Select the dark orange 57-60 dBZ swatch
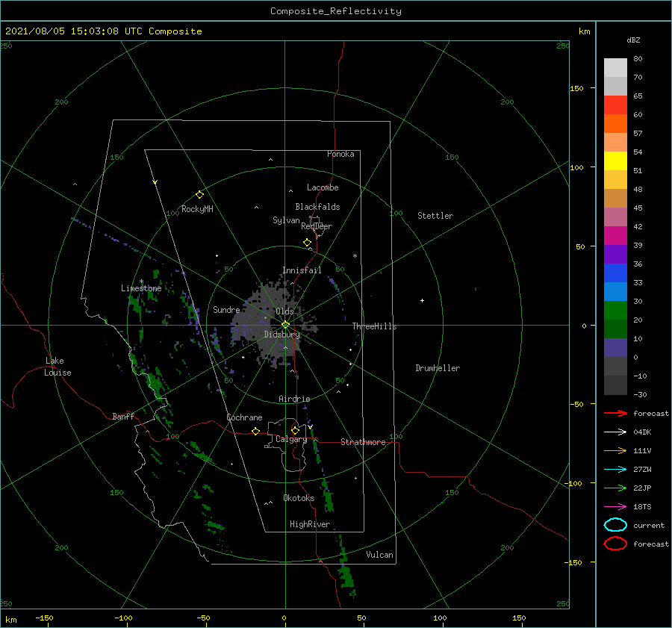 tap(615, 124)
